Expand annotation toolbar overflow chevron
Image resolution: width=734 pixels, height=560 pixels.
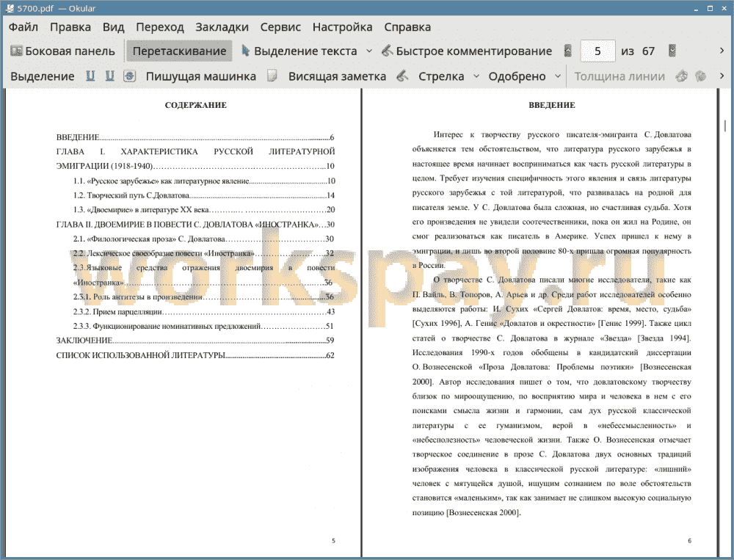click(722, 76)
